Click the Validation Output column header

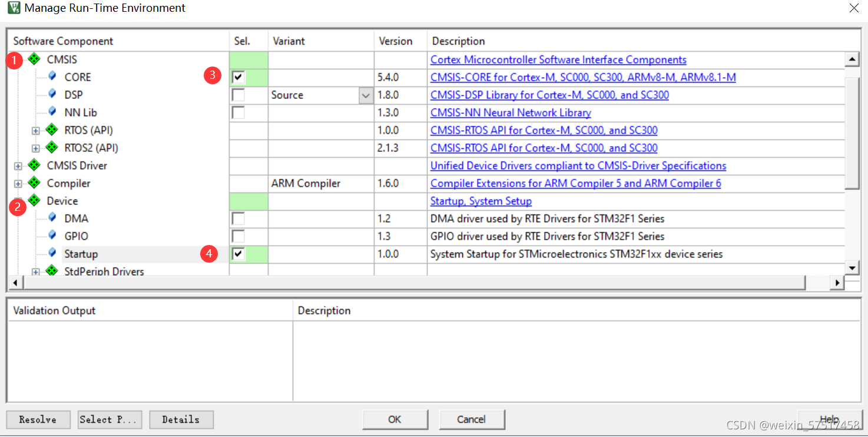[150, 310]
